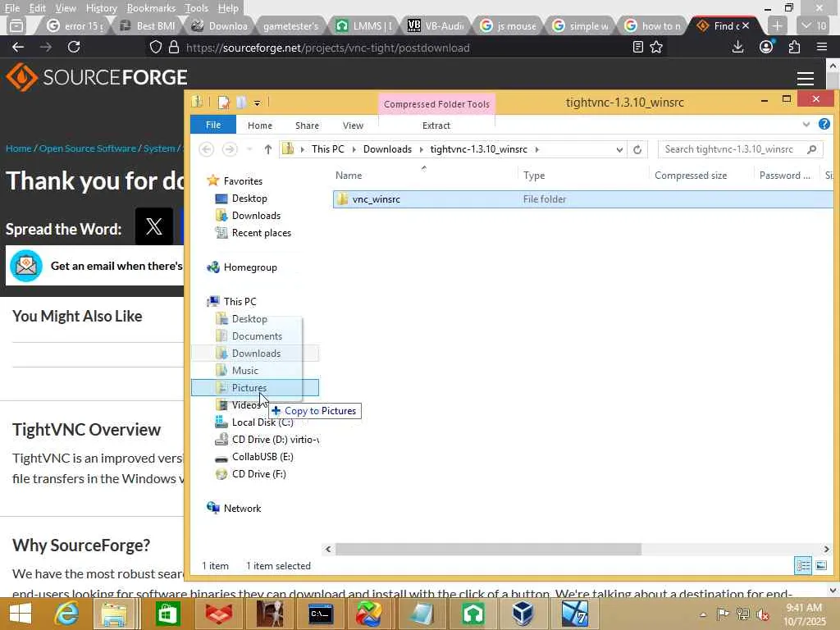Switch Explorer to details view icon
This screenshot has height=630, width=840.
point(803,565)
